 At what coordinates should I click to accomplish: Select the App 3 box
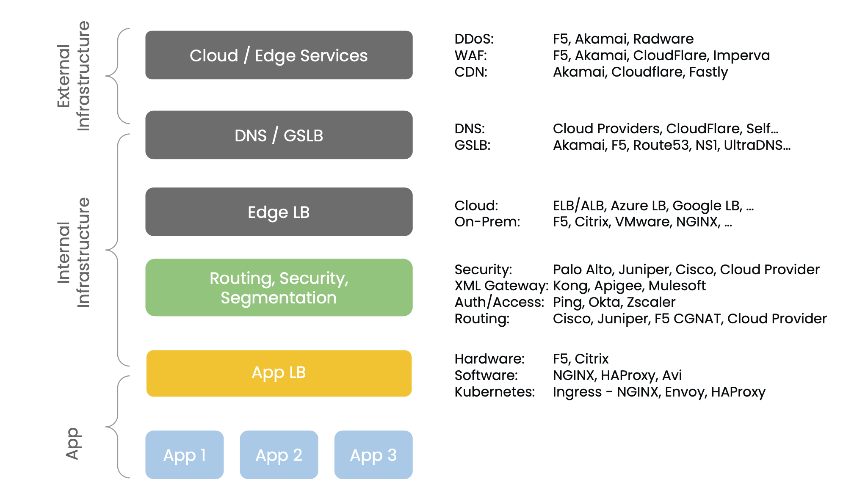tap(373, 455)
